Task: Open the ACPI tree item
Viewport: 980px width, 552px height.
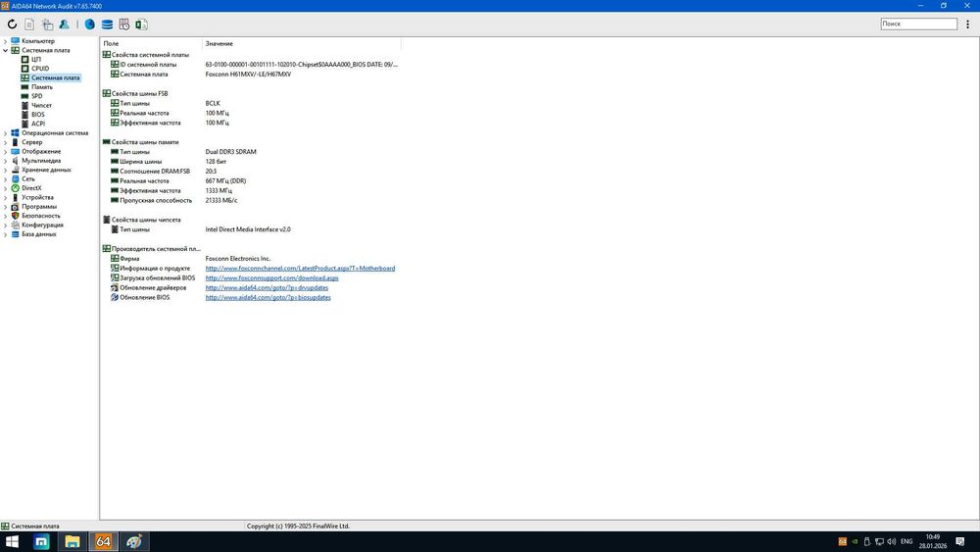Action: (38, 124)
